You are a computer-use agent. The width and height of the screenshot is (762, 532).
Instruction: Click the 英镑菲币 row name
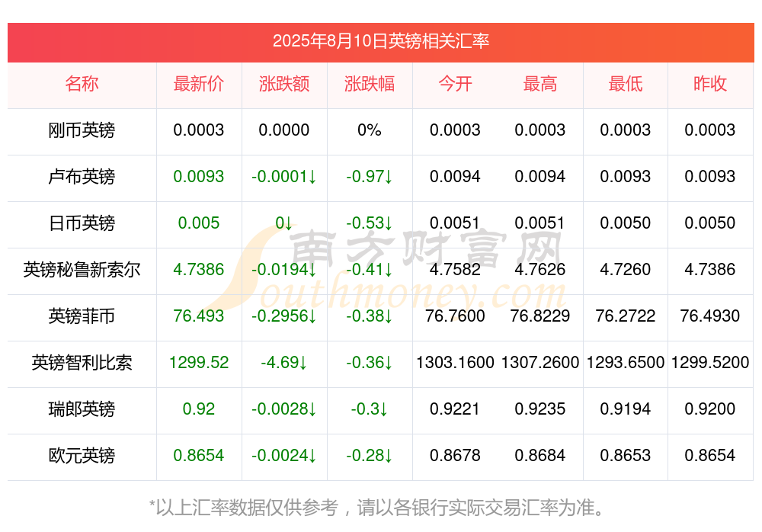click(x=82, y=316)
